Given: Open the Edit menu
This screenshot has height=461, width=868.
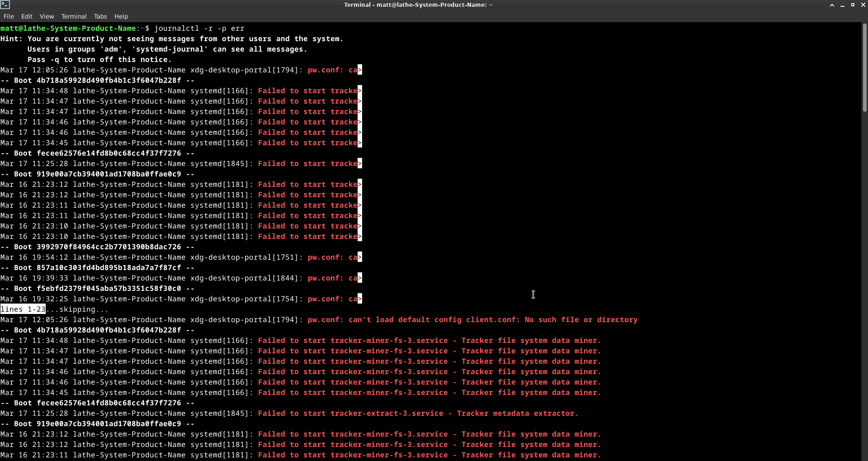Looking at the screenshot, I should pyautogui.click(x=27, y=16).
